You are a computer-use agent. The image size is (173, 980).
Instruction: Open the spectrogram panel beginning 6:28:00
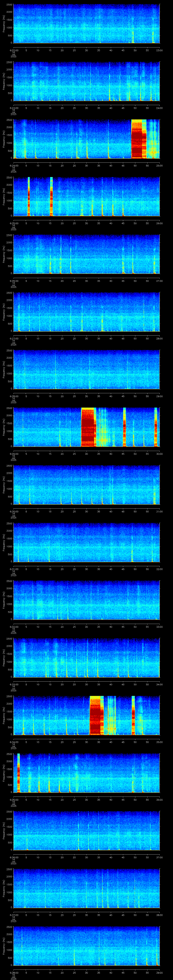[x=86, y=369]
